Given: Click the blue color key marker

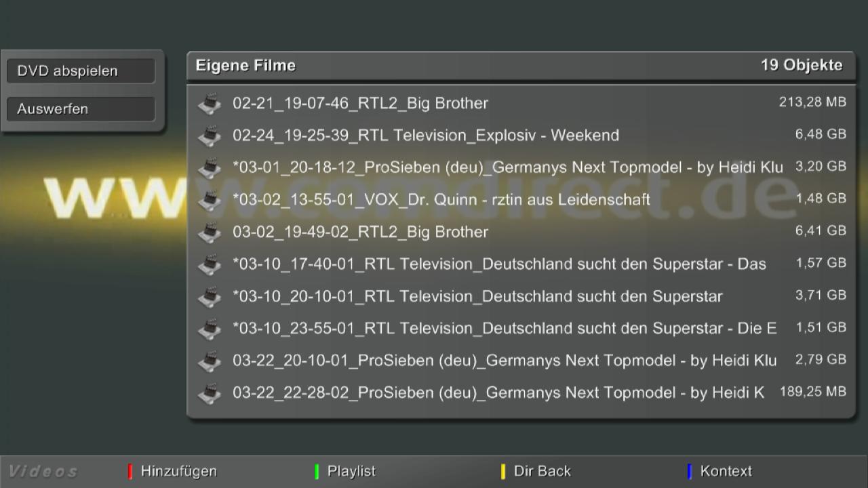Looking at the screenshot, I should [689, 471].
